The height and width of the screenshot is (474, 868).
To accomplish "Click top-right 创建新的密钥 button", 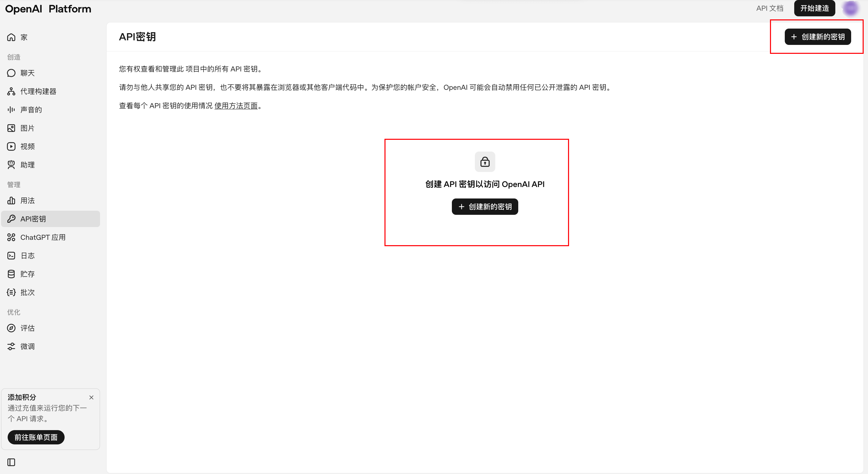I will [817, 37].
